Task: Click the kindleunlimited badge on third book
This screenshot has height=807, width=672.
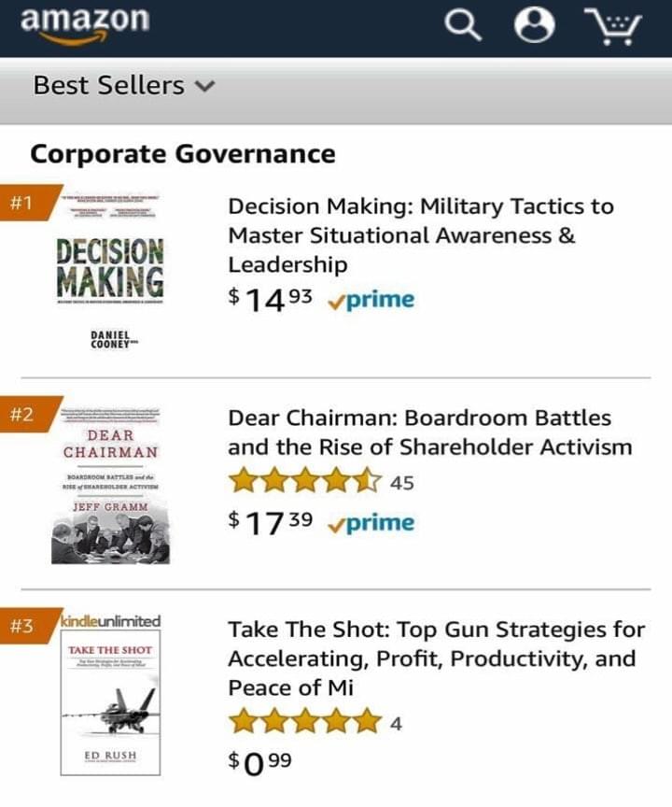Action: pyautogui.click(x=110, y=621)
